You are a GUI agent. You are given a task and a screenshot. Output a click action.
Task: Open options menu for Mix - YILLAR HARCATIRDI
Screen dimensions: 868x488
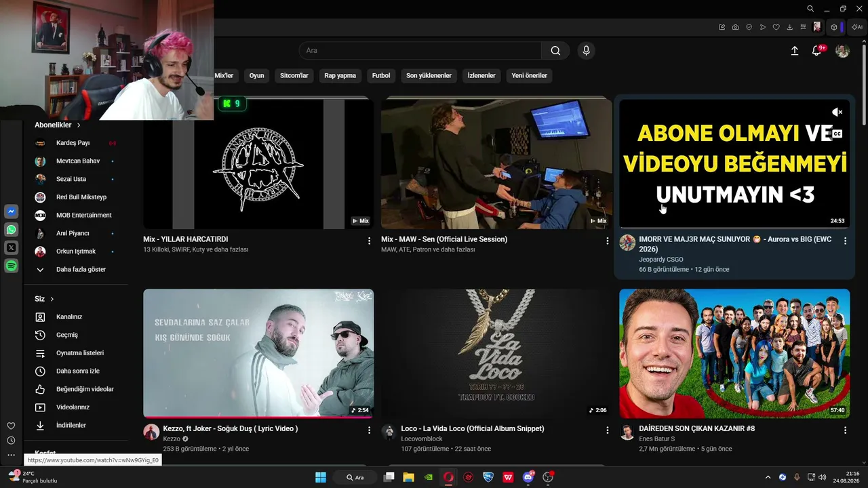pyautogui.click(x=369, y=241)
